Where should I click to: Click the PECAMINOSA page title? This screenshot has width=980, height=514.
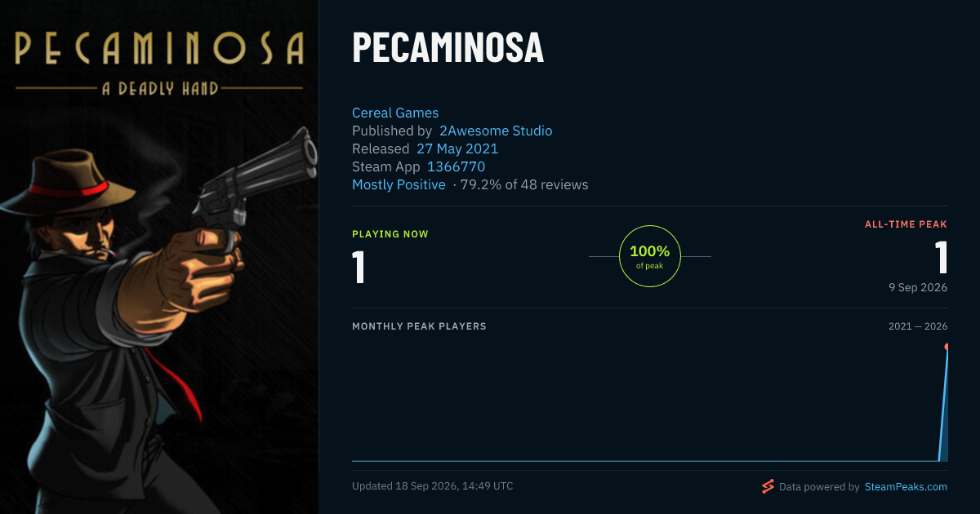tap(448, 47)
